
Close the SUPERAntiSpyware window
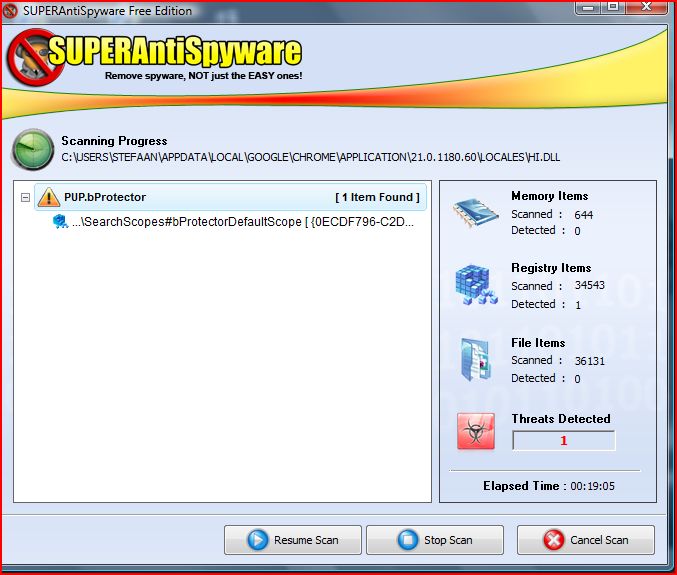pyautogui.click(x=646, y=7)
